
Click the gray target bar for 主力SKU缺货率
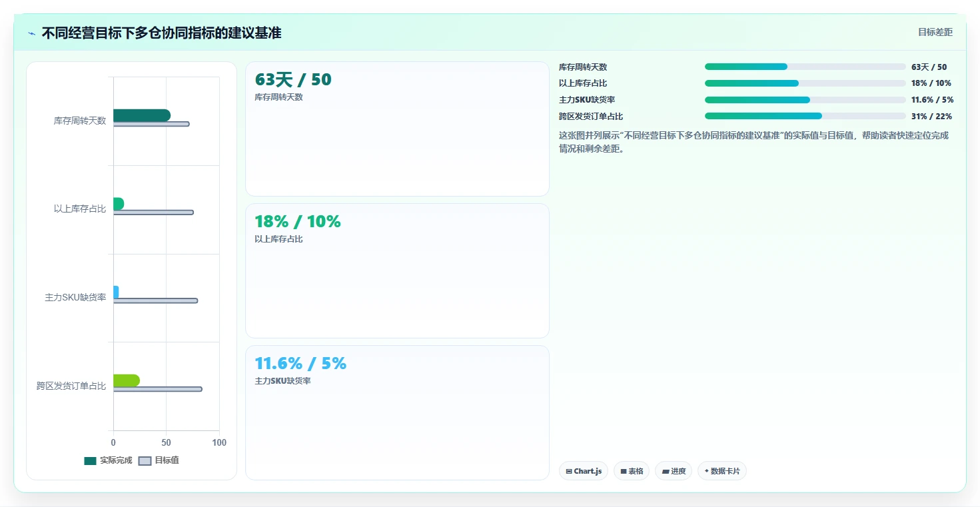[x=155, y=300]
